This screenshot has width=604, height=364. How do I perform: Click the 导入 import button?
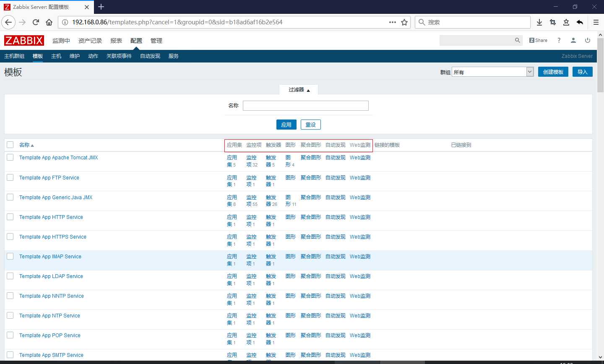[583, 72]
